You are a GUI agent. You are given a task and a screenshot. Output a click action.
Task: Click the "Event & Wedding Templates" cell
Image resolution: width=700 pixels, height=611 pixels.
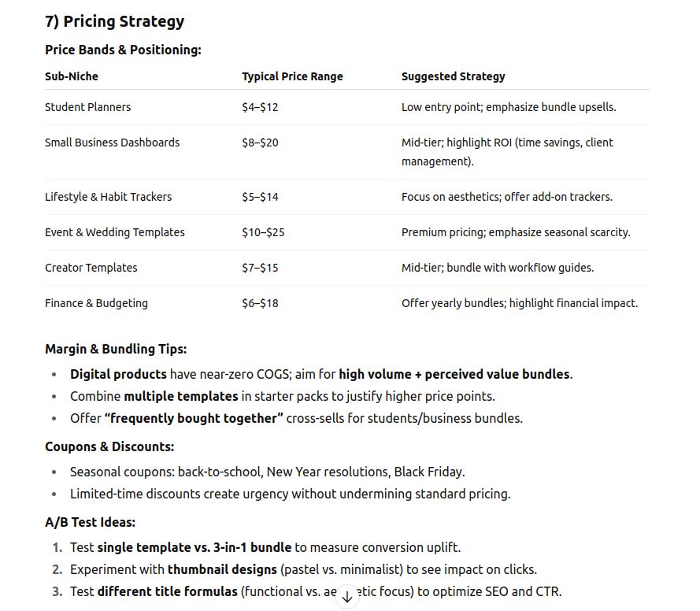pyautogui.click(x=115, y=232)
